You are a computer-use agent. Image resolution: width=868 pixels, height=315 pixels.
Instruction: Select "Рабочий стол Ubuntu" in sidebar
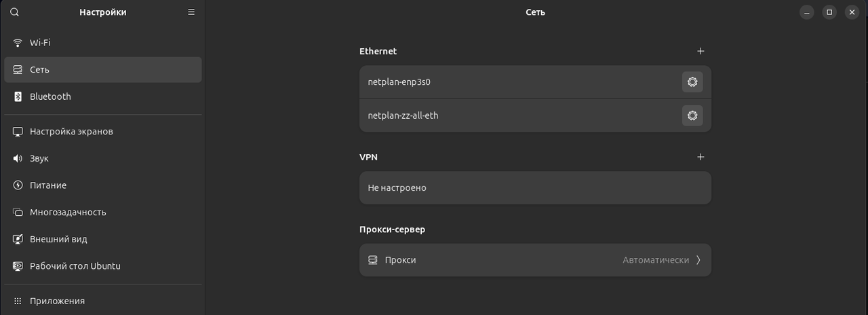coord(75,266)
